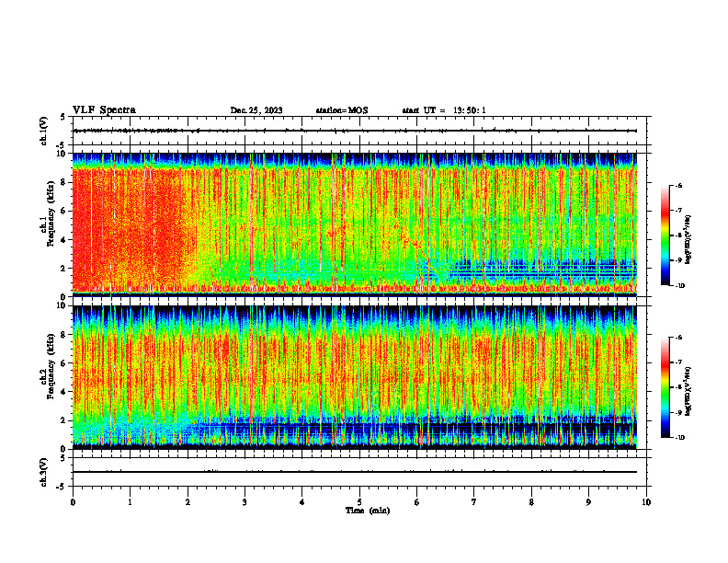Select the date text "Dec. 25, 2023"
Screen dimensions: 728x563
(x=256, y=110)
